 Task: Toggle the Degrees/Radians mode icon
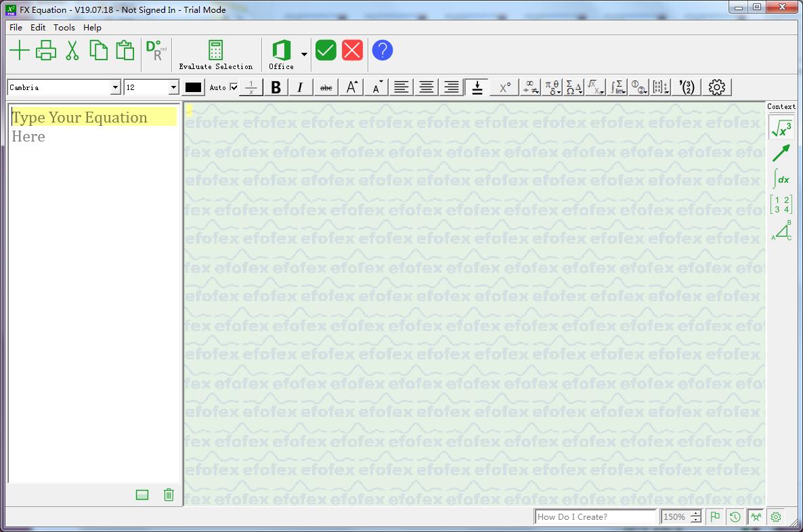156,50
